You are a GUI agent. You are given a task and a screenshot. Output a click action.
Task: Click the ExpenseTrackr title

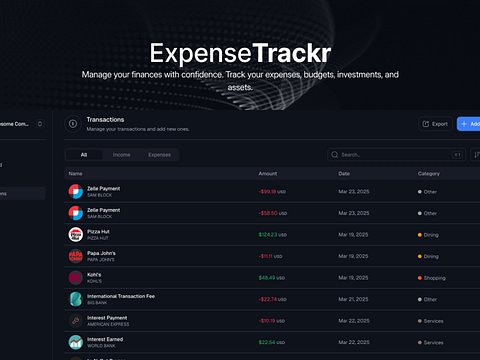point(240,53)
